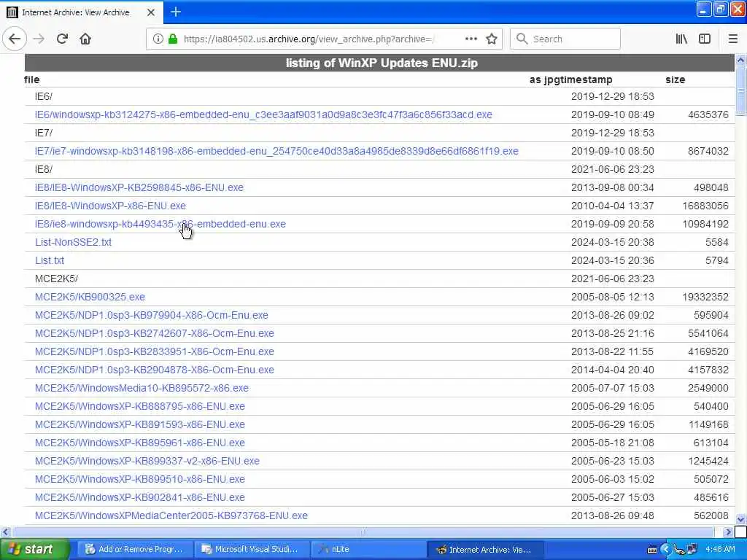This screenshot has width=747, height=560.
Task: Download IE8-WindowsXP-x86-ENU.exe
Action: pos(111,206)
